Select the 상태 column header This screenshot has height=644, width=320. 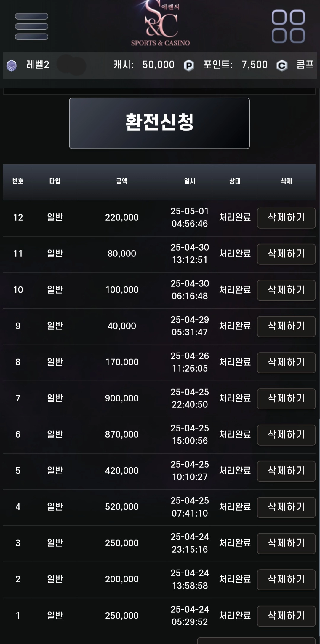coord(235,181)
